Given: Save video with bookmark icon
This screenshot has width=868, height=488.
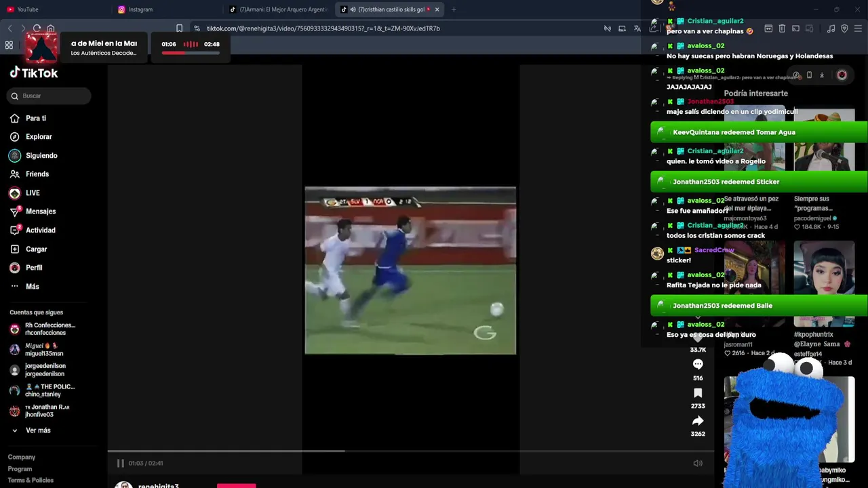Looking at the screenshot, I should coord(698,393).
